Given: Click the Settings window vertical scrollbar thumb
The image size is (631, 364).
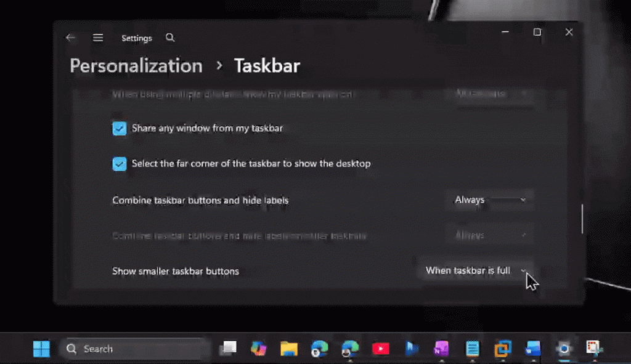Looking at the screenshot, I should tap(582, 219).
